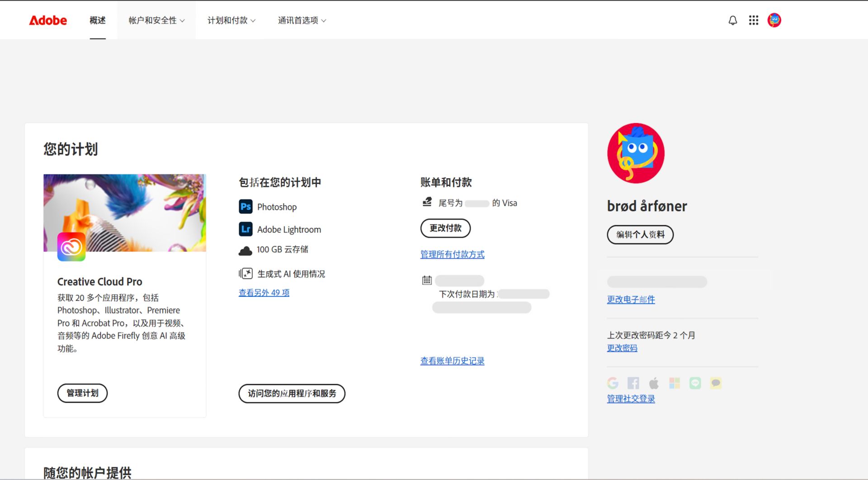This screenshot has height=480, width=868.
Task: Click the Adobe Lightroom app icon
Action: click(x=245, y=229)
